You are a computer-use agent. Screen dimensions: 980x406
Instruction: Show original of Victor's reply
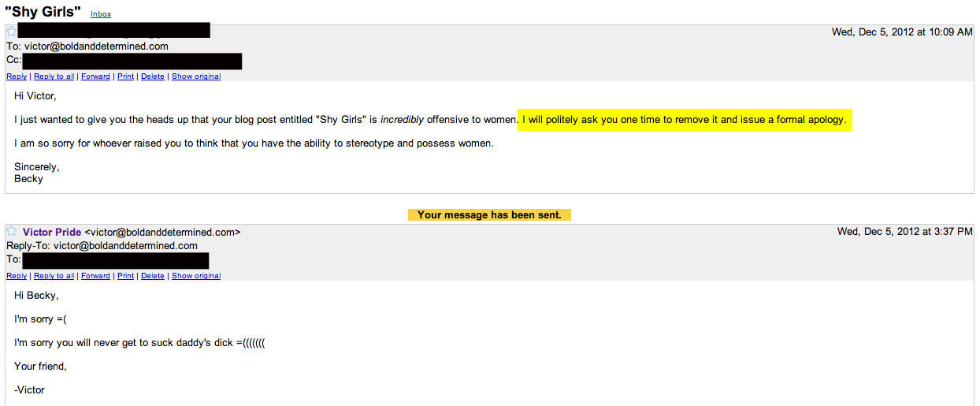click(196, 276)
